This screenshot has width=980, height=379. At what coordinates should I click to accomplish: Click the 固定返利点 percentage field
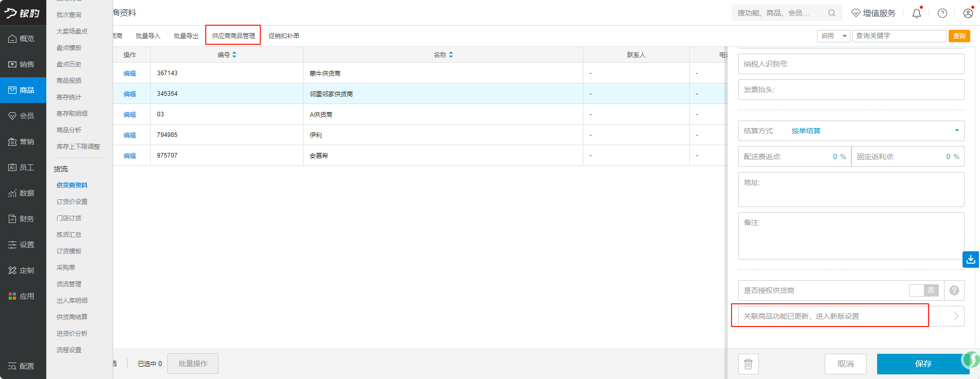(908, 157)
